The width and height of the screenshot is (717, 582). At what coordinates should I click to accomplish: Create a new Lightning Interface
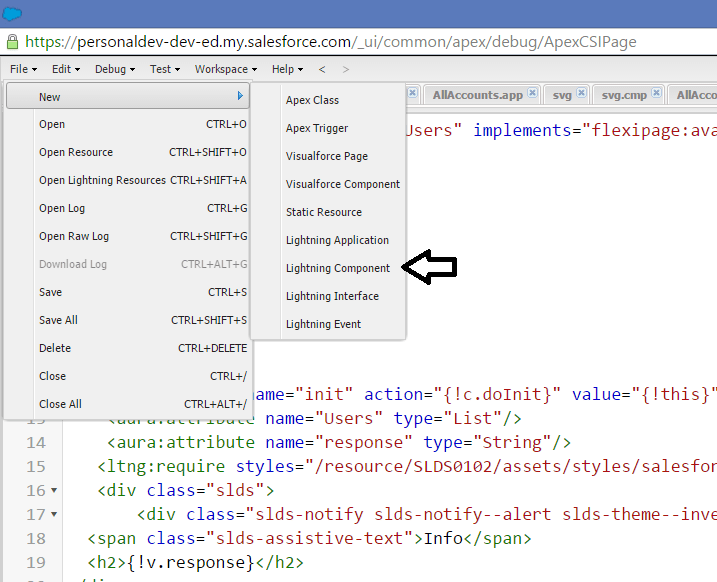point(328,296)
